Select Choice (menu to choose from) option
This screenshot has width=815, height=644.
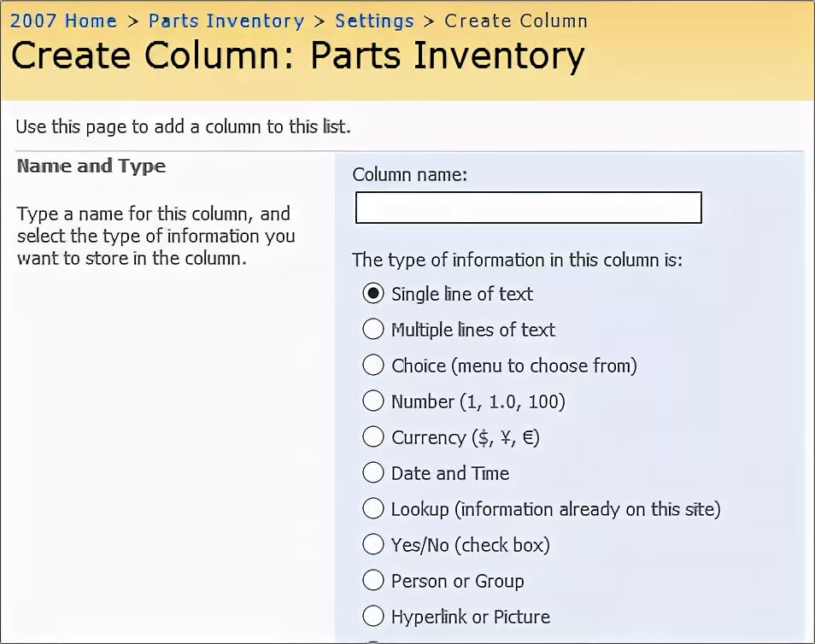(373, 366)
